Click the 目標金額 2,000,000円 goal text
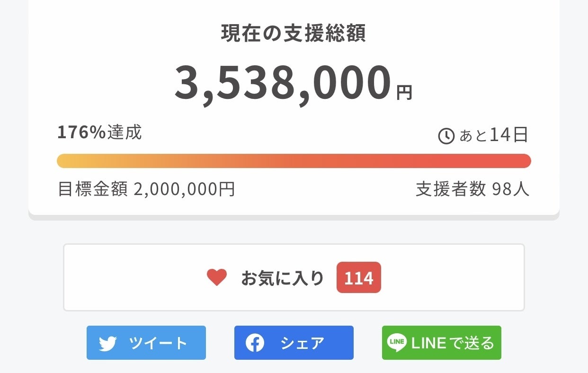This screenshot has width=588, height=373. [146, 189]
